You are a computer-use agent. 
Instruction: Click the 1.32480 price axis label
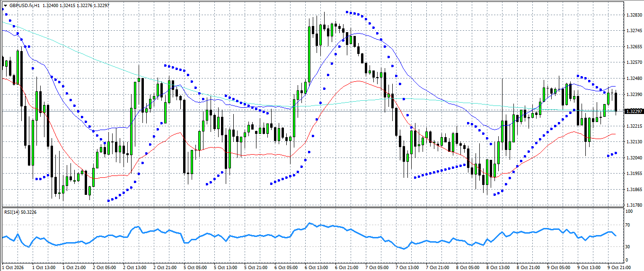pyautogui.click(x=634, y=79)
